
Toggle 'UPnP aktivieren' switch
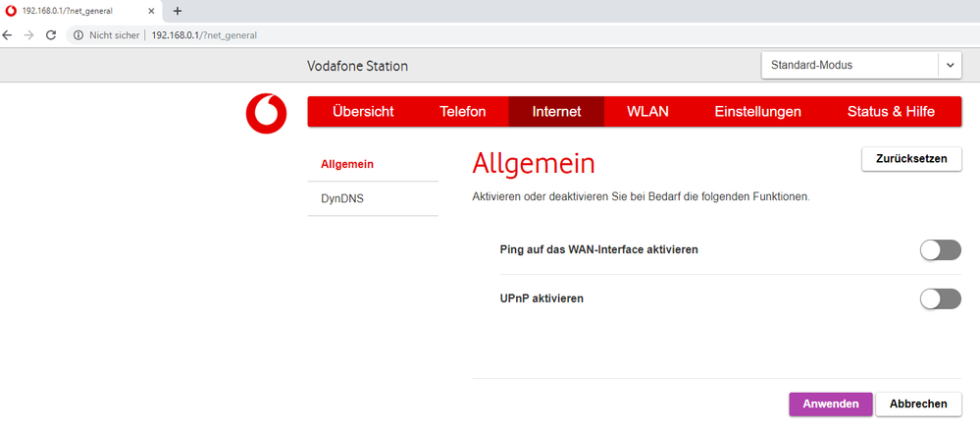point(940,299)
